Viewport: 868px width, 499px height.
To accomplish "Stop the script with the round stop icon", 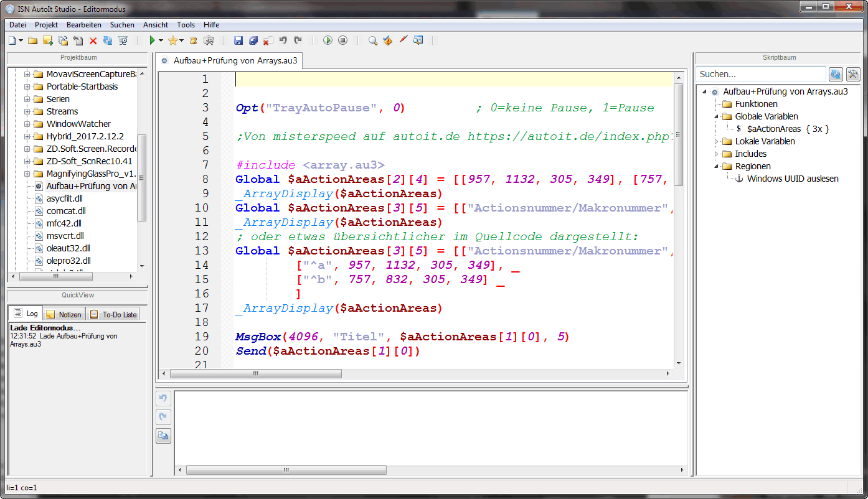I will [342, 40].
